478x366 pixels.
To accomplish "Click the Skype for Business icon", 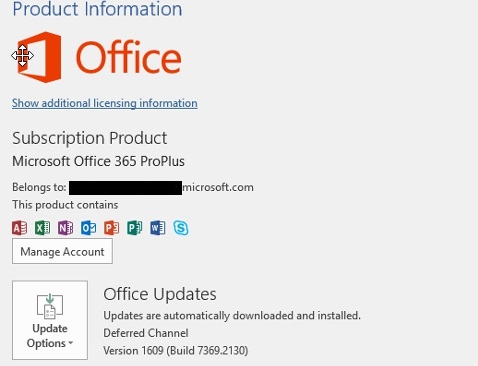I will [x=181, y=228].
